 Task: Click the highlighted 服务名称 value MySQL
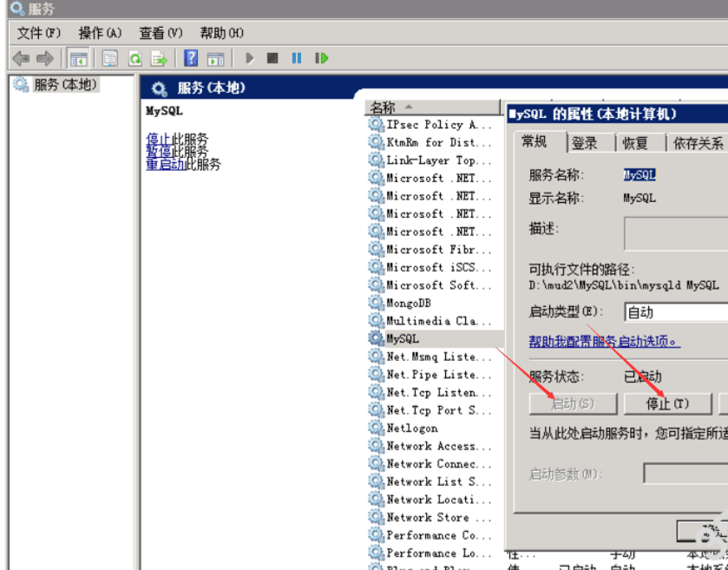click(639, 175)
